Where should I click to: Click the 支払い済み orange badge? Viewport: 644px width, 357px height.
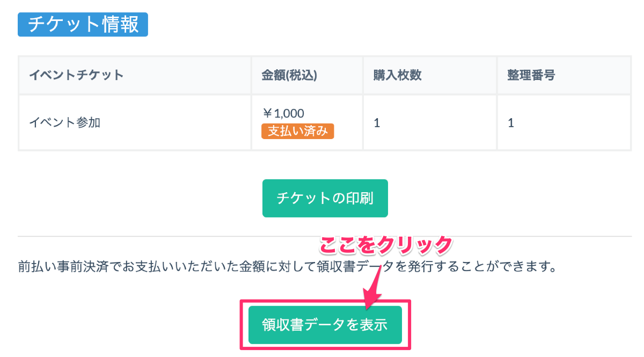coord(297,131)
